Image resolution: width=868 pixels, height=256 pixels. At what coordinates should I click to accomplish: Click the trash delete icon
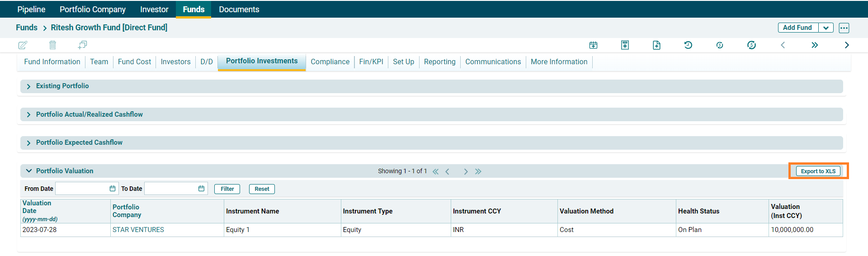click(52, 45)
